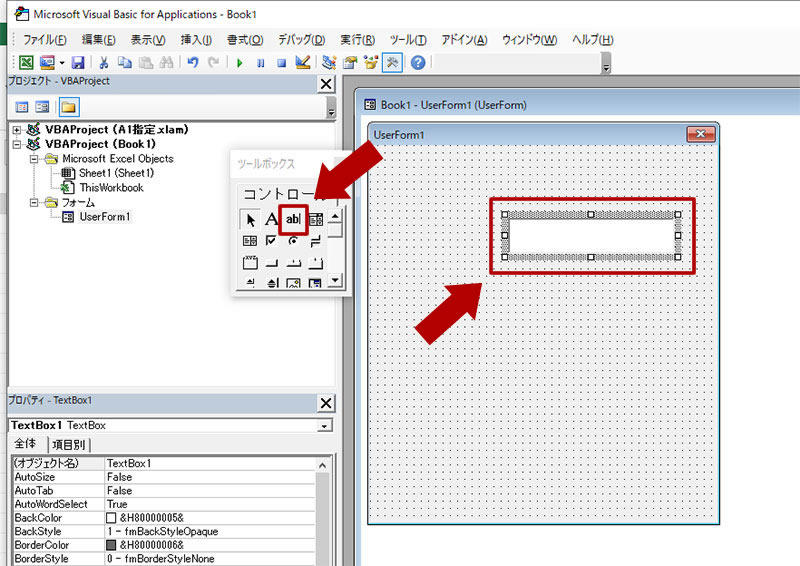Click the Reset stop icon
Image resolution: width=800 pixels, height=566 pixels.
[282, 63]
